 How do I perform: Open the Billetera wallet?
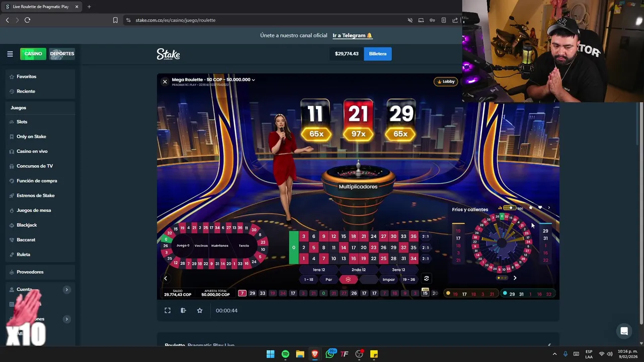pyautogui.click(x=378, y=54)
